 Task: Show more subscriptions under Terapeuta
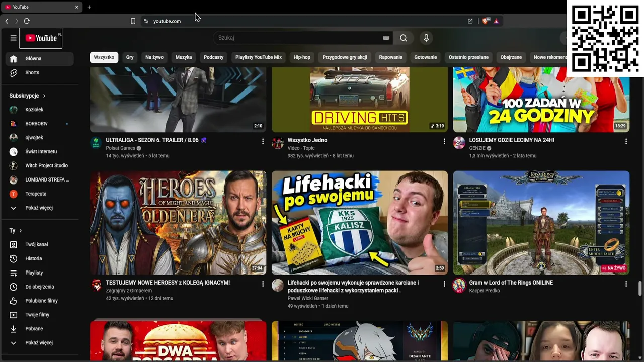pos(40,208)
